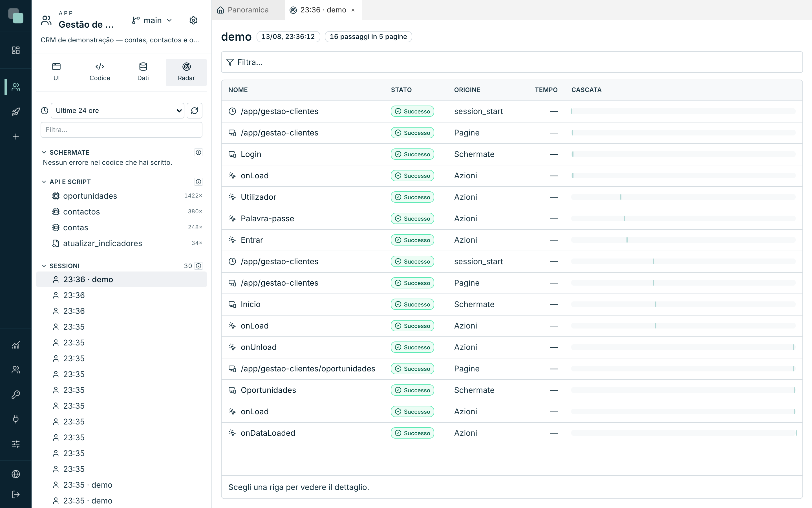Open the apps grid in left rail
This screenshot has width=812, height=508.
pos(16,50)
